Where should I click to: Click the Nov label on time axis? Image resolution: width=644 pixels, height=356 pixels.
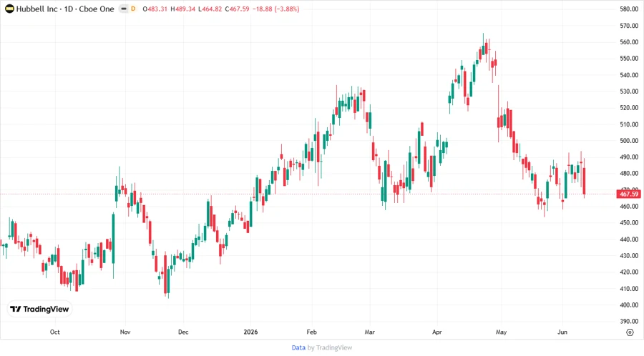tap(125, 332)
